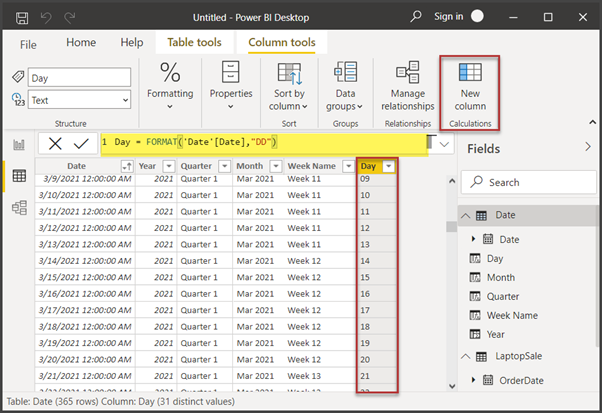The width and height of the screenshot is (602, 413).
Task: Open the search magnifier in title bar
Action: (x=416, y=17)
